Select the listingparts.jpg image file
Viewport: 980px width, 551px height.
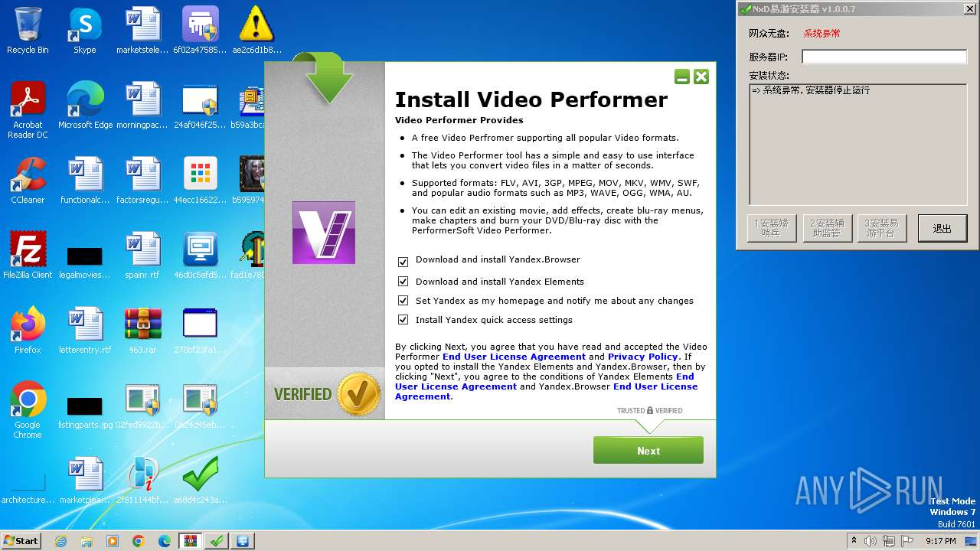click(85, 410)
